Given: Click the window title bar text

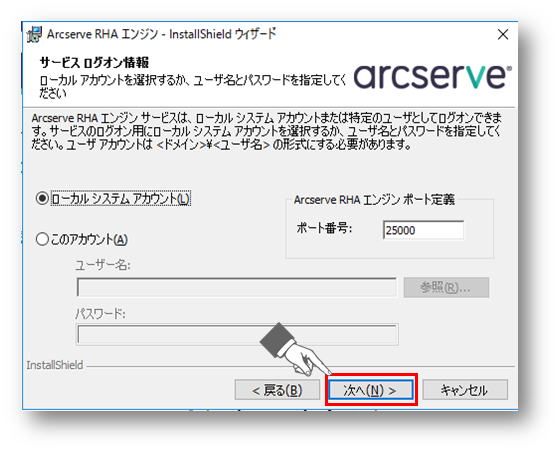Looking at the screenshot, I should (x=161, y=34).
